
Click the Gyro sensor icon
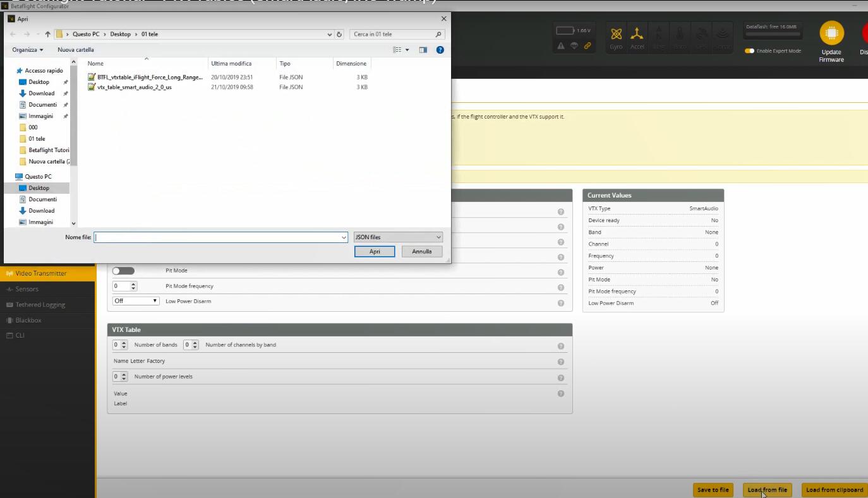pyautogui.click(x=617, y=37)
